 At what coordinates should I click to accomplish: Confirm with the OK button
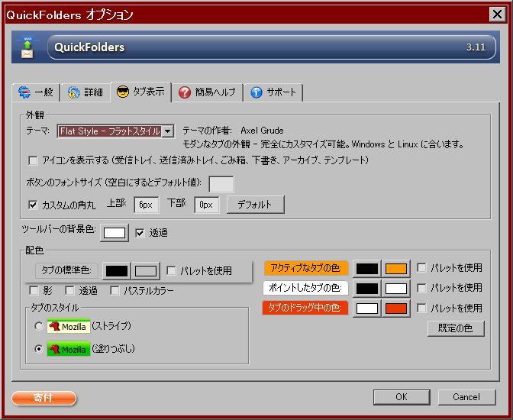coord(402,397)
